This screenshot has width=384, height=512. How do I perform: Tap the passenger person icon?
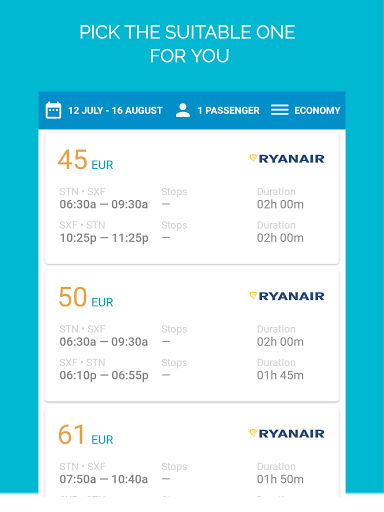pos(183,110)
